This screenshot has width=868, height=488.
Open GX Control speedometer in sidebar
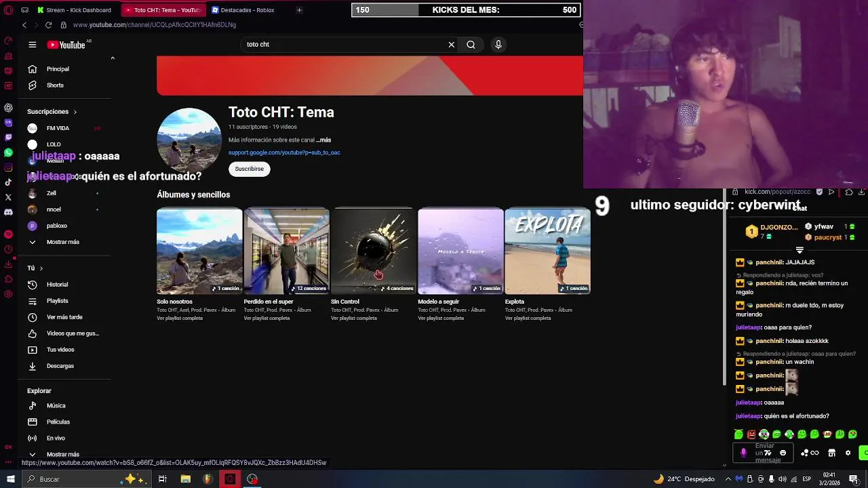pyautogui.click(x=8, y=41)
